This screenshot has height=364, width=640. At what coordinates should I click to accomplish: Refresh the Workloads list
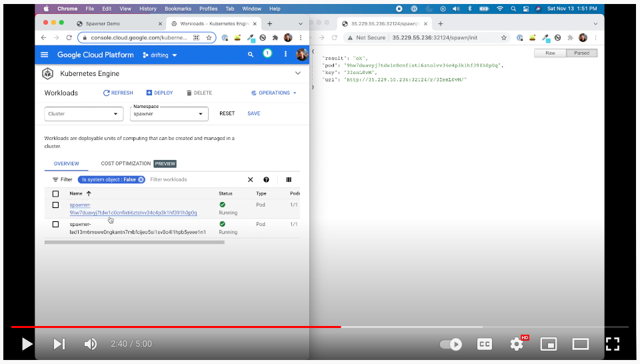point(118,93)
